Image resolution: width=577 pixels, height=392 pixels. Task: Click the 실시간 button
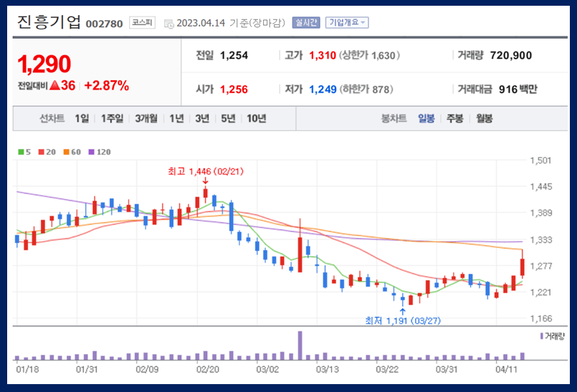pos(306,22)
